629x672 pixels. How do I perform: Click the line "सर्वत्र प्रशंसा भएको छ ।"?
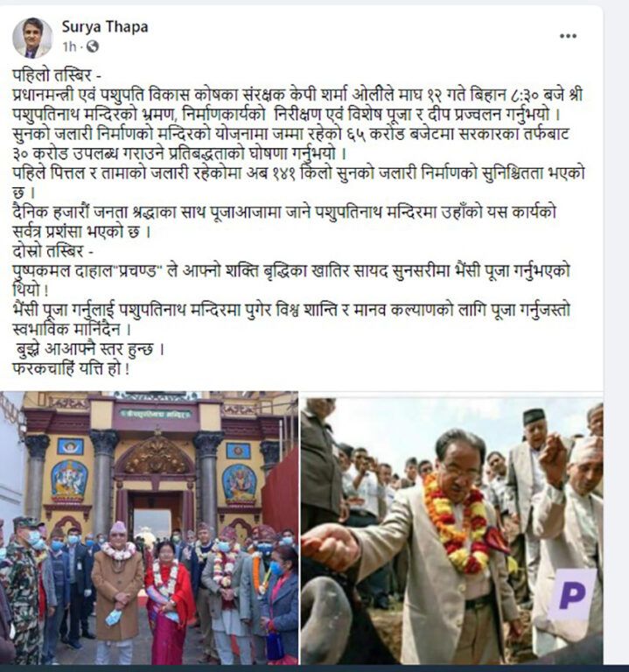tap(81, 232)
